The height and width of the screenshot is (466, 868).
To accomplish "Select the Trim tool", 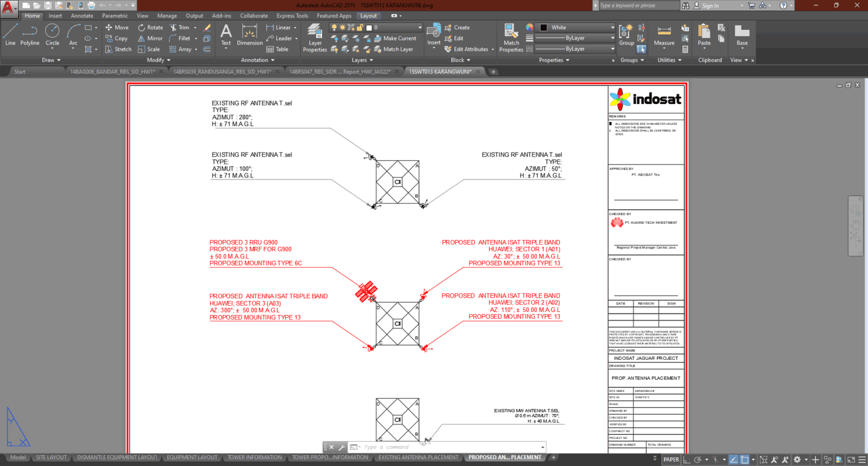I will point(182,27).
